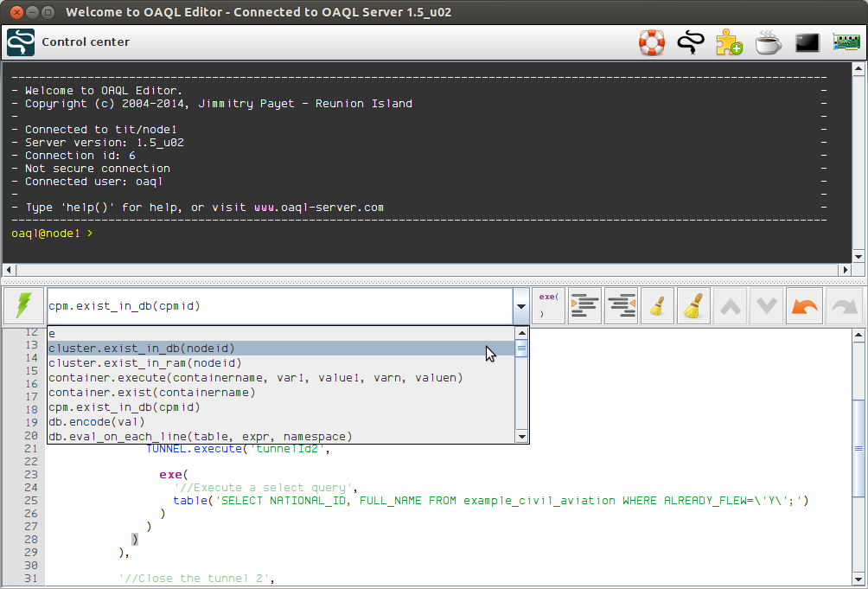Click the green network card icon
The width and height of the screenshot is (868, 589).
point(846,42)
